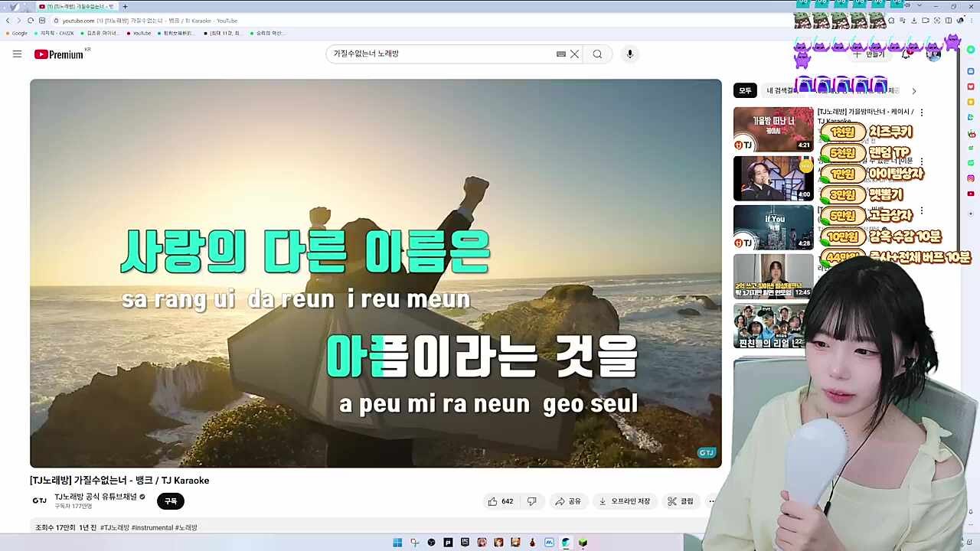This screenshot has height=551, width=980.
Task: Open the If You 4:28 thumbnail
Action: (x=773, y=227)
